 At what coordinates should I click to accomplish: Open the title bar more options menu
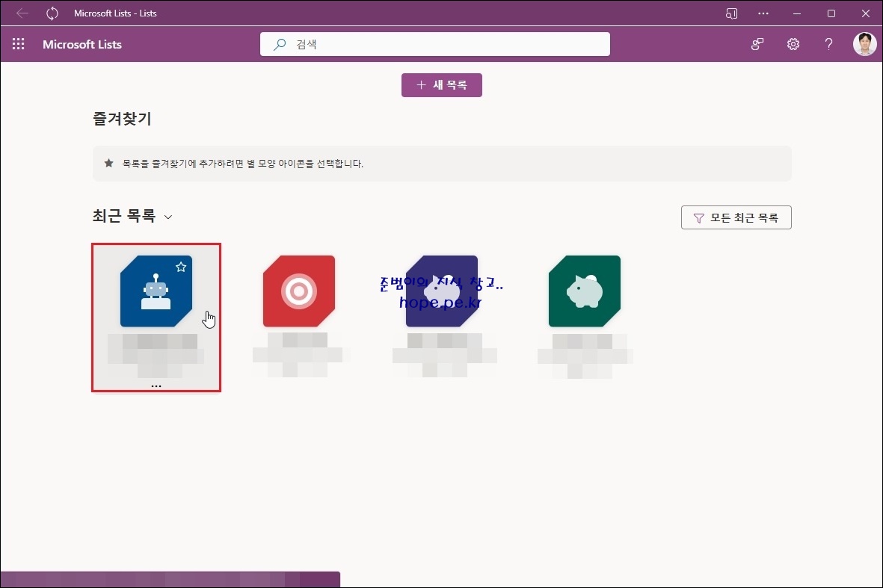point(763,13)
